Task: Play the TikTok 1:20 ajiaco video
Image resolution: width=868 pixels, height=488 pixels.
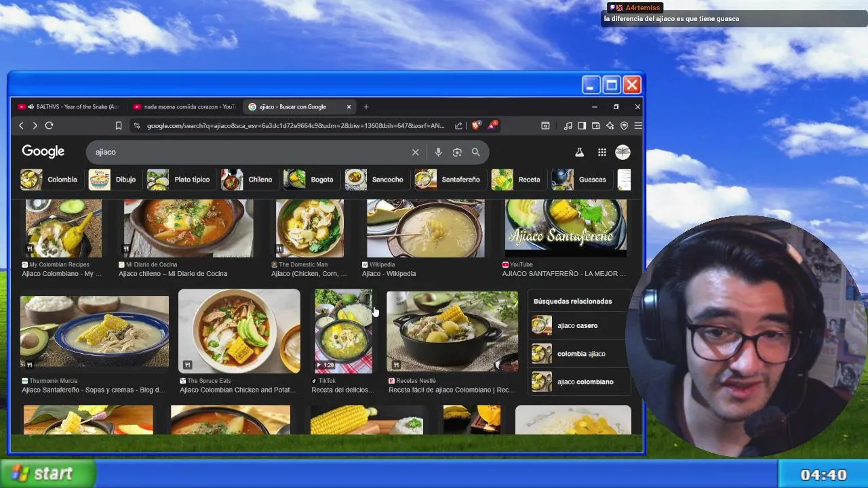Action: click(343, 331)
